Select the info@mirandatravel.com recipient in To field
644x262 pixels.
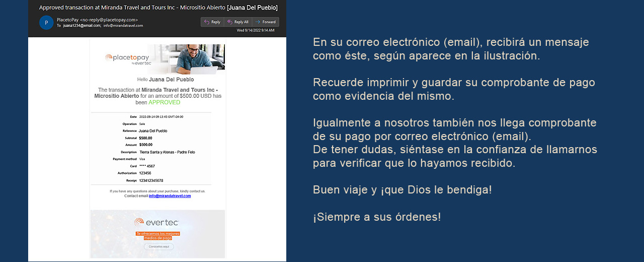coord(123,26)
